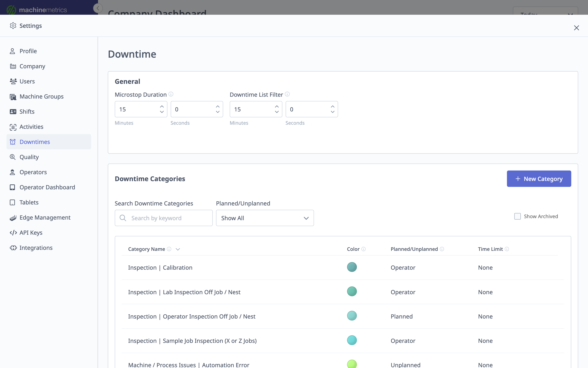
Task: Open the Quality settings section
Action: click(49, 157)
